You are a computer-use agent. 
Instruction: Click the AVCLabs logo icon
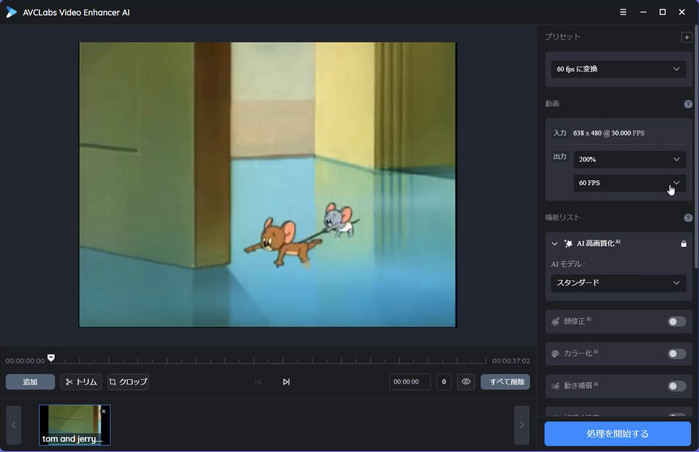(11, 12)
